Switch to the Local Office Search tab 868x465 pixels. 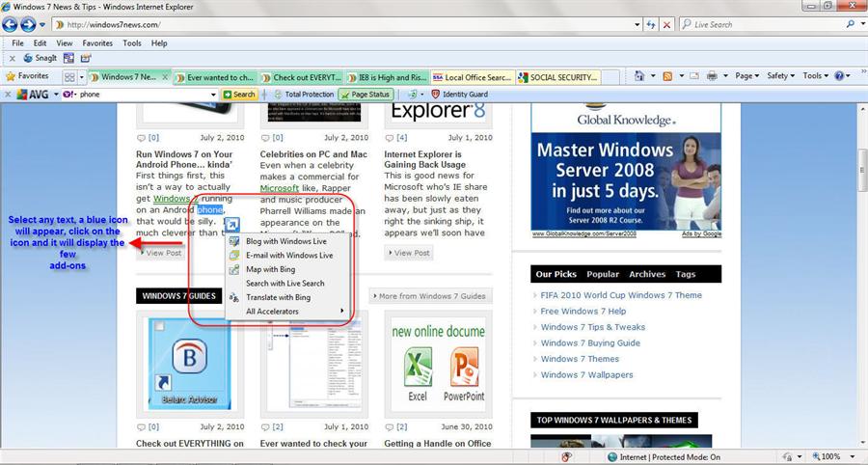tap(473, 77)
